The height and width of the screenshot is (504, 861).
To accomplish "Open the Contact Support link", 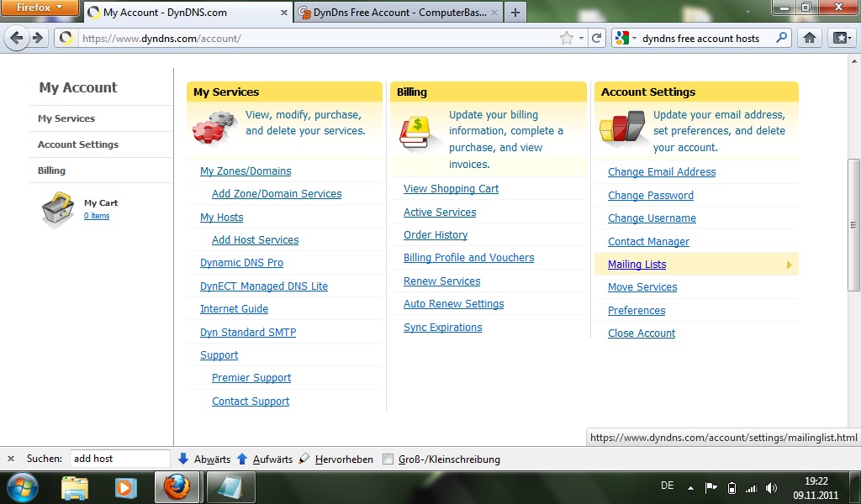I will pyautogui.click(x=251, y=401).
